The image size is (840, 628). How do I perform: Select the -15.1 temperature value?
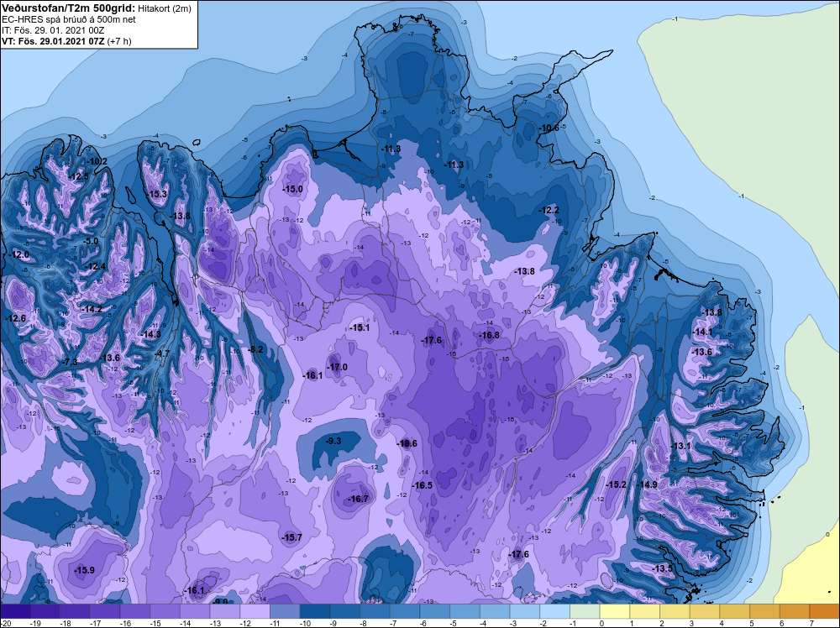[x=359, y=327]
